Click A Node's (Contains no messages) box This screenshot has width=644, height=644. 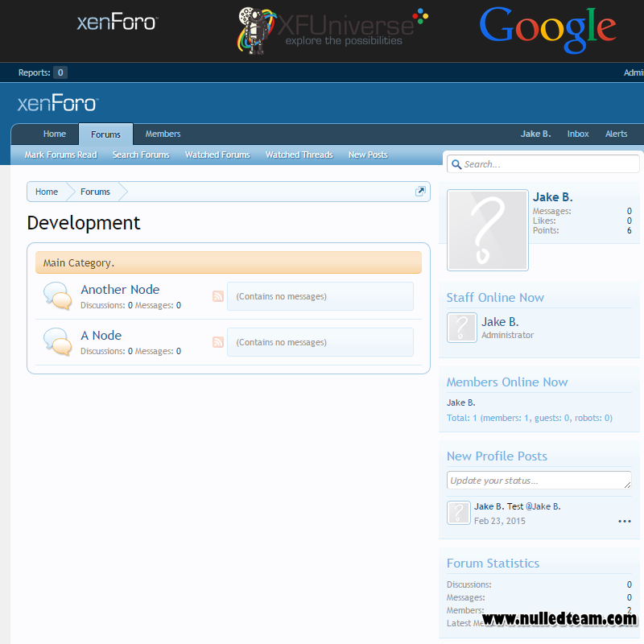point(320,342)
